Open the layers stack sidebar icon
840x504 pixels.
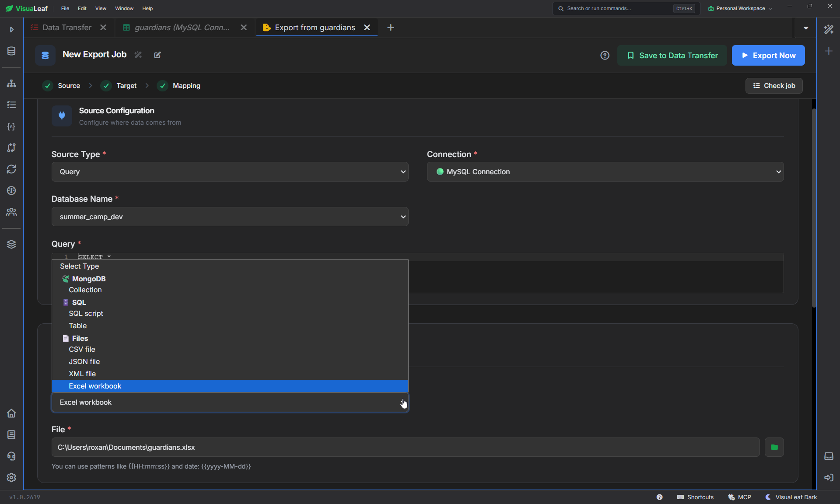coord(11,244)
